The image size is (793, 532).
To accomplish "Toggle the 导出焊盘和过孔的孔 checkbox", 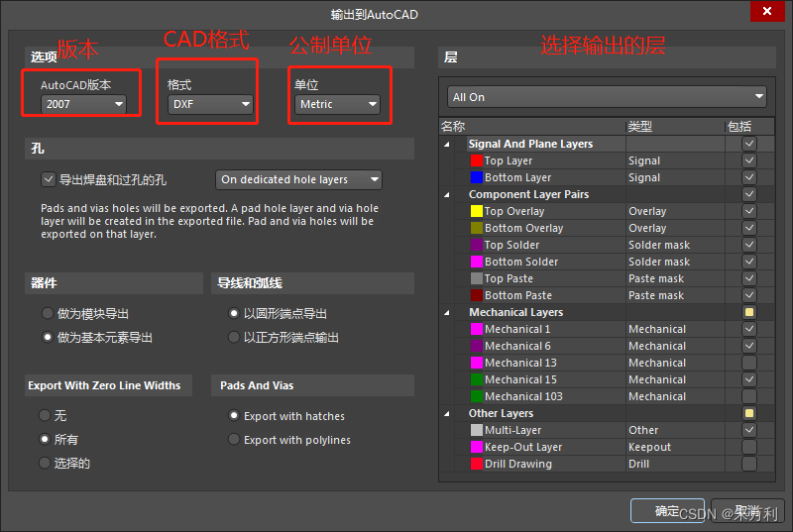I will pos(48,179).
